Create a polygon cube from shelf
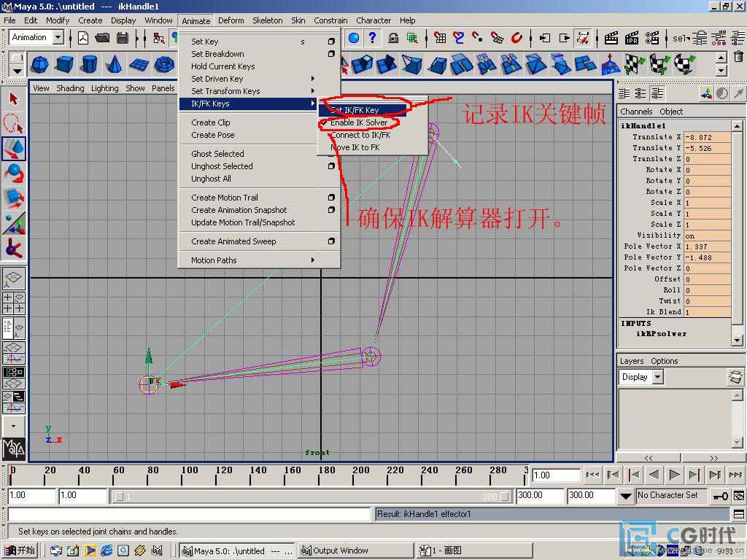Screen dimensions: 747x560 click(x=65, y=64)
